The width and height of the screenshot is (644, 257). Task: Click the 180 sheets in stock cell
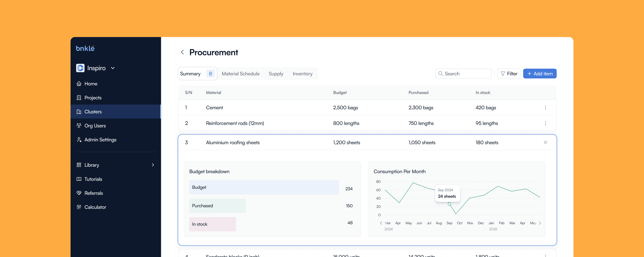(487, 142)
